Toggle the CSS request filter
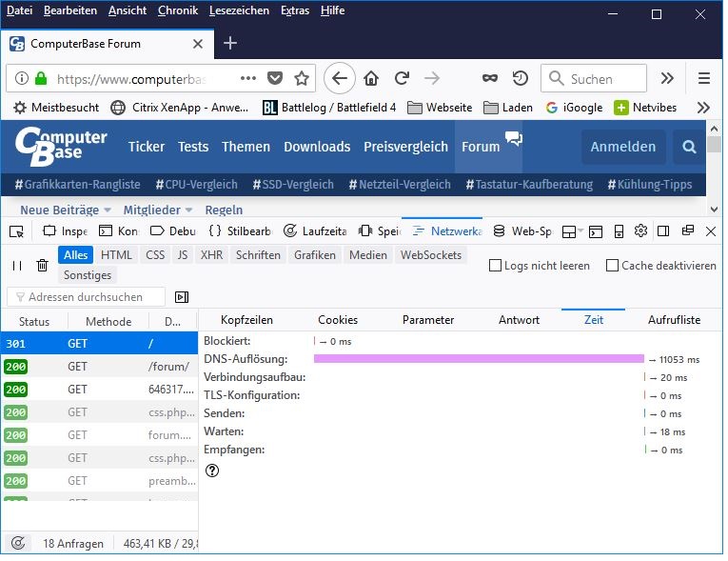Screen dimensions: 728x561 tap(155, 255)
